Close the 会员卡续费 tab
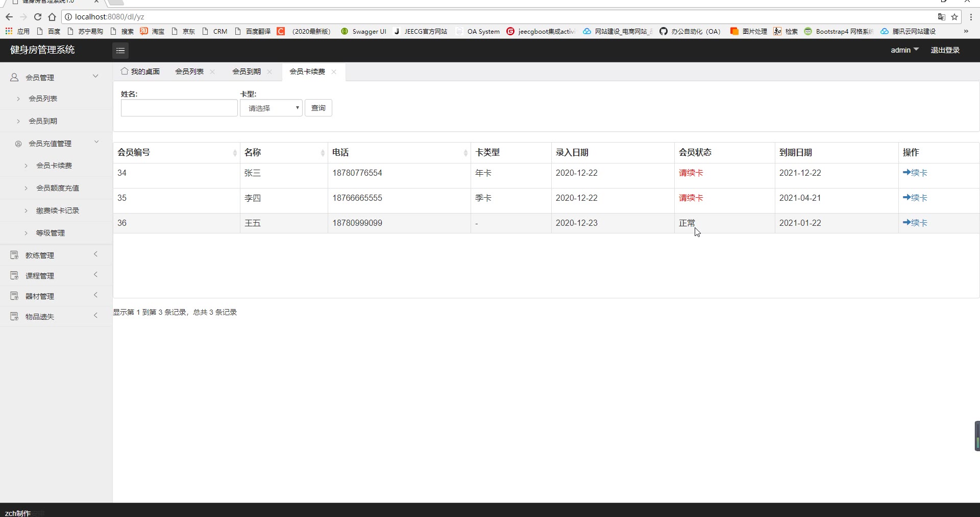 coord(334,72)
